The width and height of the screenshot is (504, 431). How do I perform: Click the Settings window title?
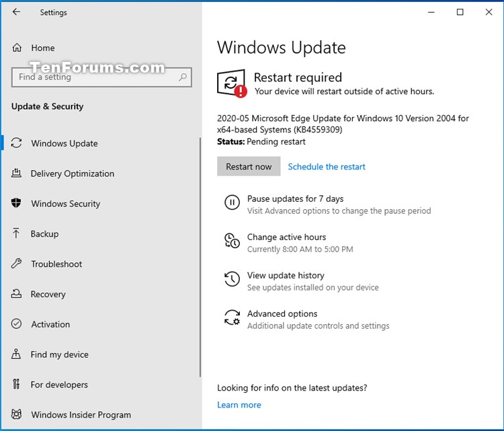click(x=53, y=13)
